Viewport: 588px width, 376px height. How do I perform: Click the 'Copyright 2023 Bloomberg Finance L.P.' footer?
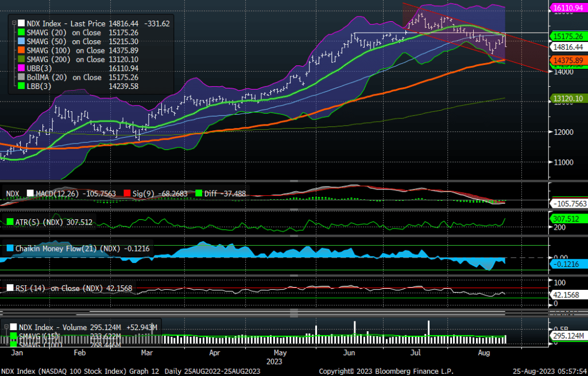point(386,371)
